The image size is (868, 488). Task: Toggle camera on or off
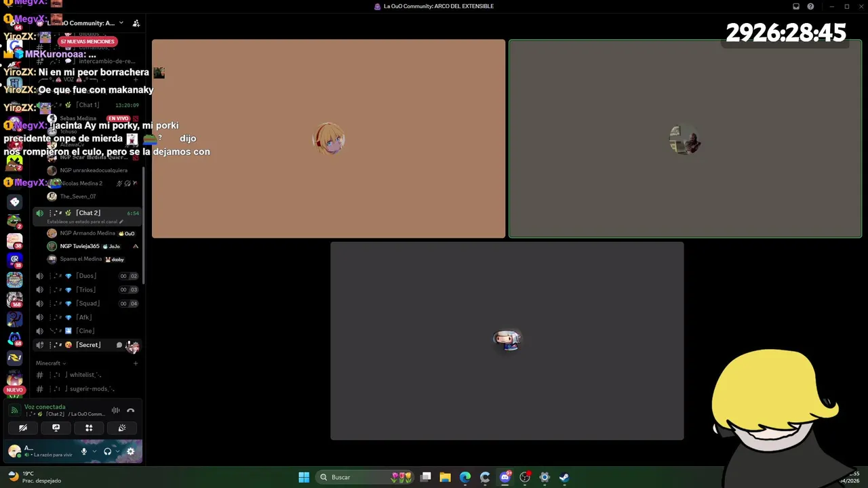(23, 428)
